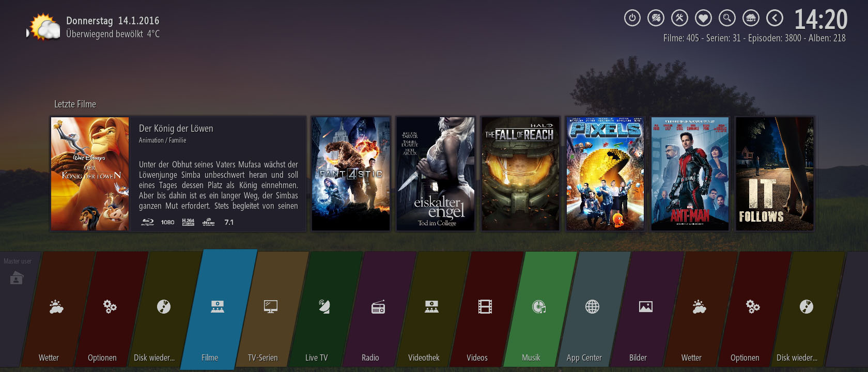Select the highlighted Filme tile
This screenshot has height=372, width=868.
[218, 309]
